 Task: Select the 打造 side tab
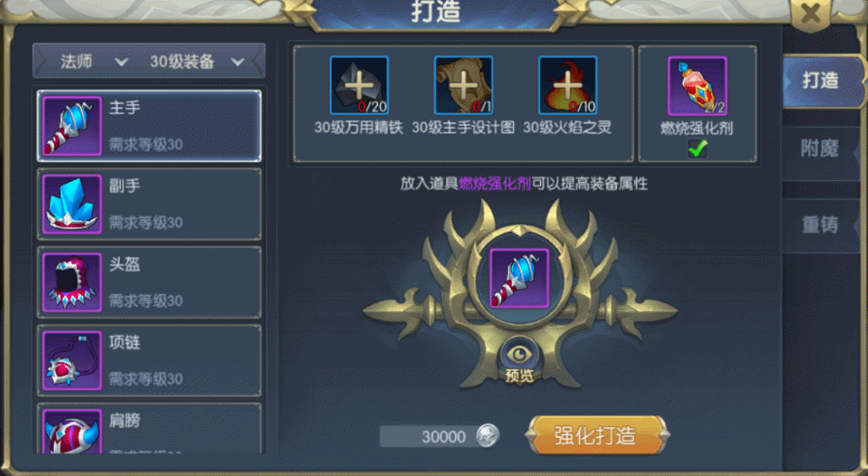click(x=822, y=81)
